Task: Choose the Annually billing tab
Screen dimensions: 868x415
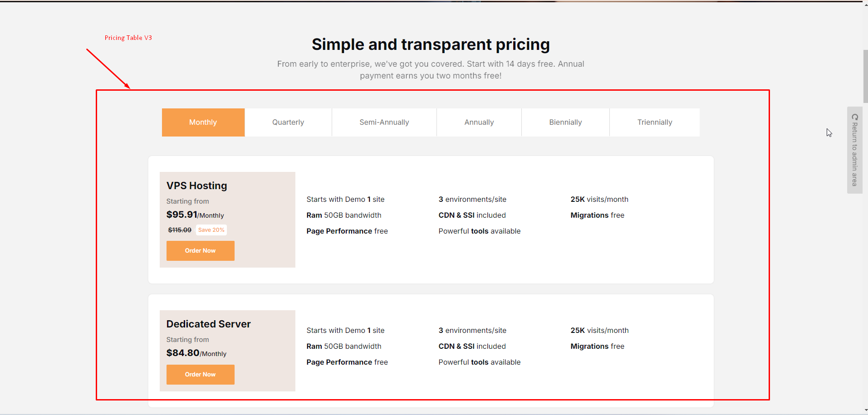Action: pos(479,122)
